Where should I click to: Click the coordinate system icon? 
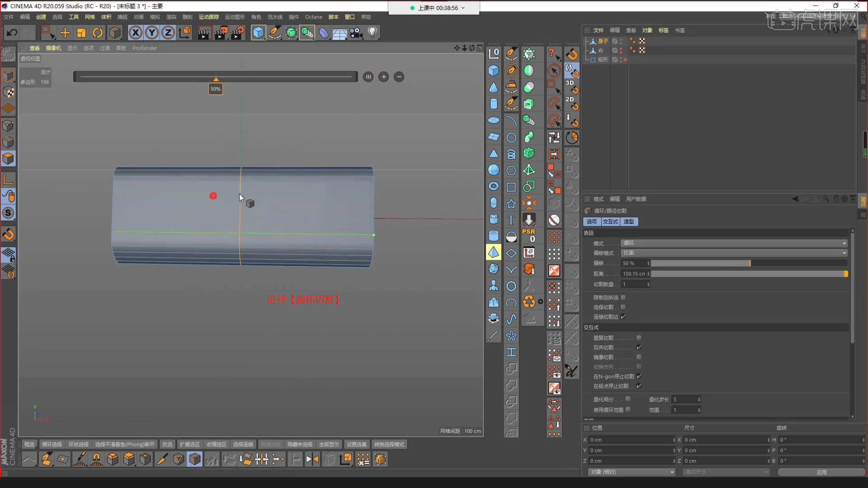click(185, 33)
